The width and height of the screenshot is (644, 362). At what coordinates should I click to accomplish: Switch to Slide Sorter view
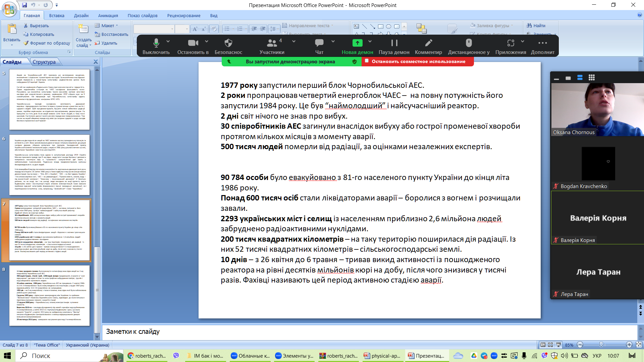pos(550,345)
